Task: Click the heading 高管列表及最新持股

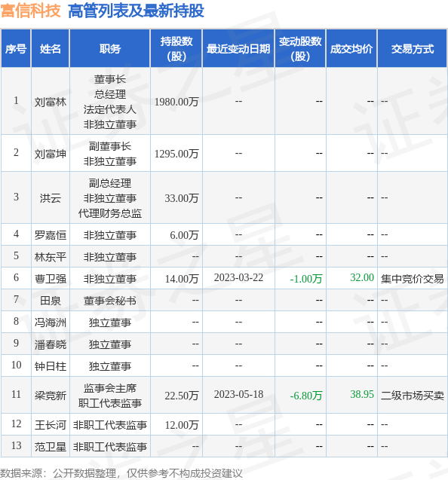Action: coord(136,11)
